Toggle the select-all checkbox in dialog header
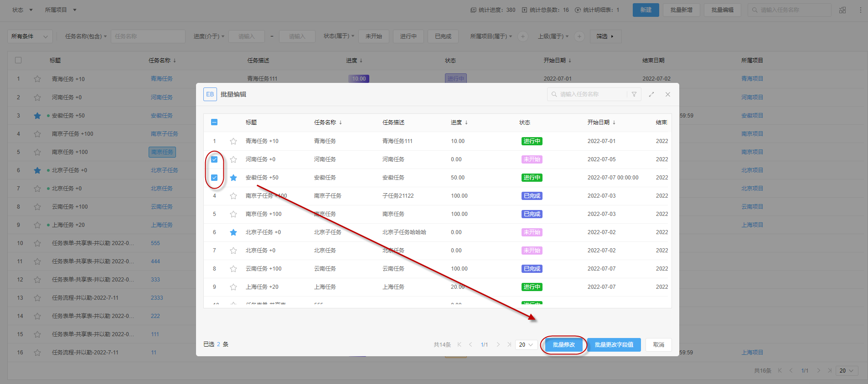Image resolution: width=868 pixels, height=384 pixels. click(x=214, y=122)
